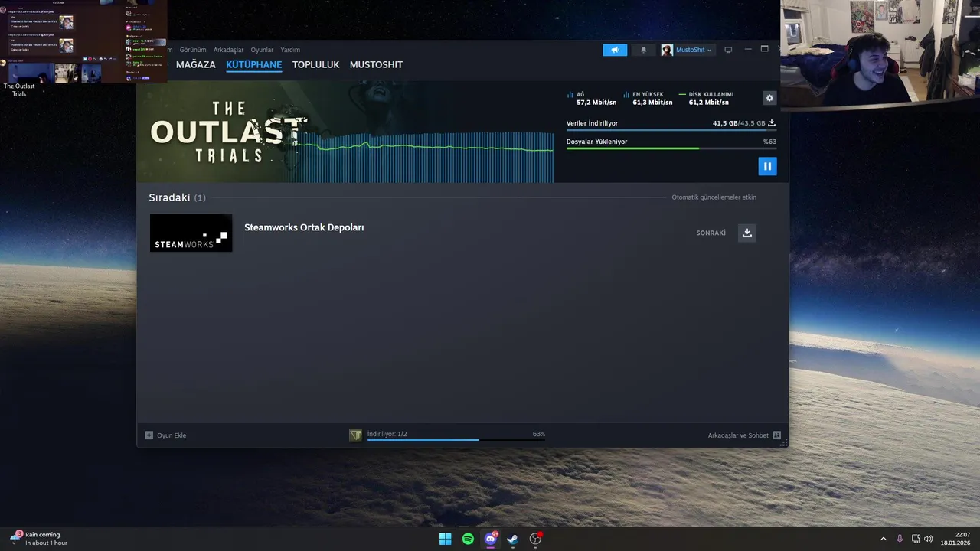The height and width of the screenshot is (551, 980).
Task: Open the Oyunlar menu
Action: 262,50
